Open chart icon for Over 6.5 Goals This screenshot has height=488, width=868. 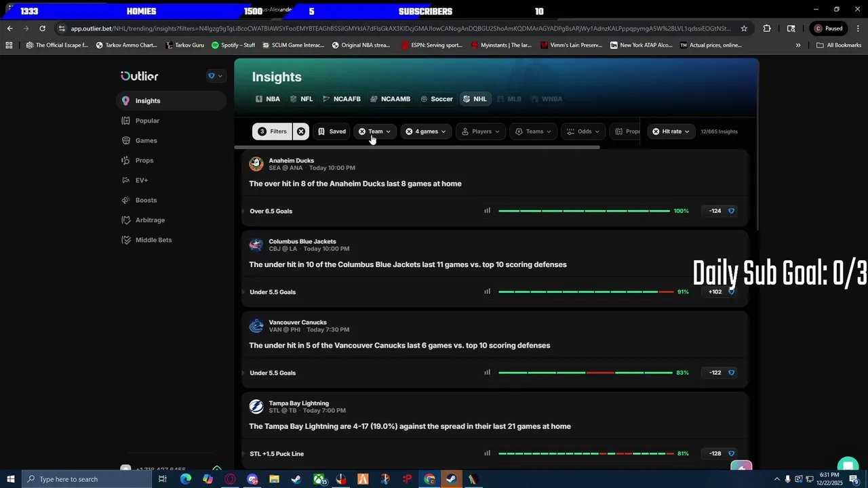pos(487,211)
